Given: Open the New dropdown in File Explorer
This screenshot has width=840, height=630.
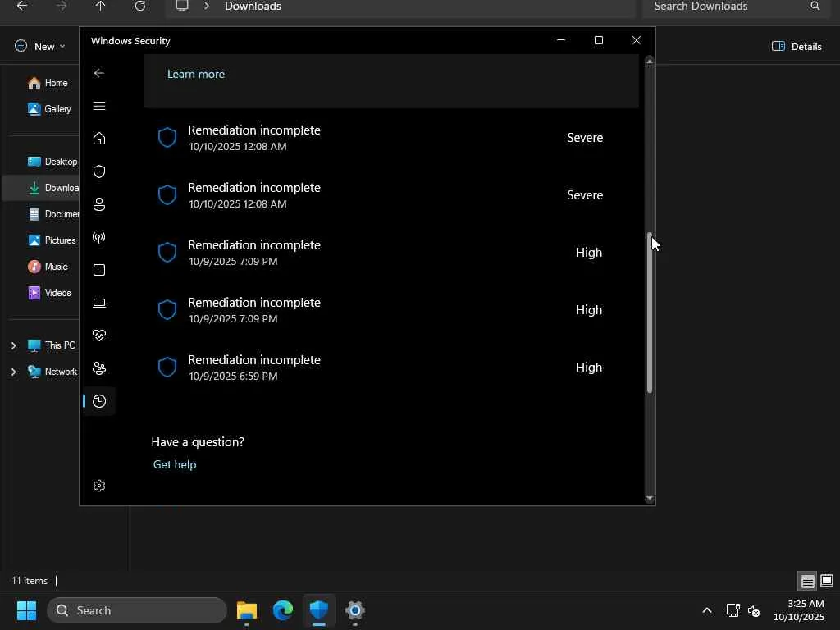Looking at the screenshot, I should click(x=39, y=47).
